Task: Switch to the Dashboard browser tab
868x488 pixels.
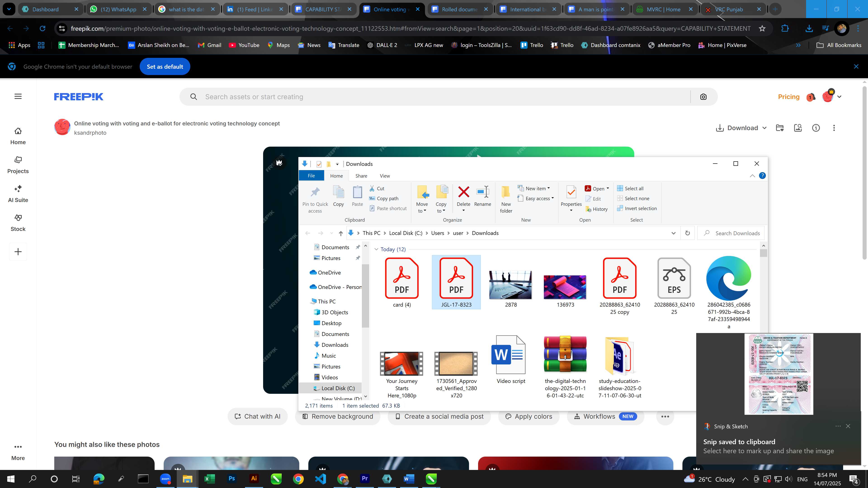Action: click(x=50, y=9)
